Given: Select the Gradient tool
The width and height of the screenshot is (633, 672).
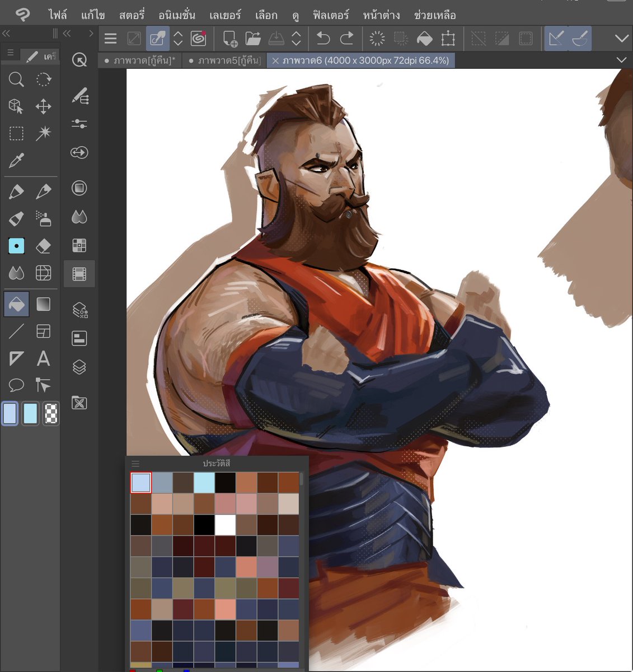Looking at the screenshot, I should coord(44,304).
